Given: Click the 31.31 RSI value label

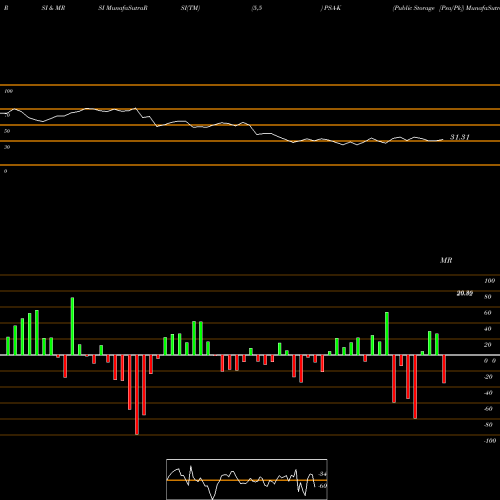Looking at the screenshot, I should click(x=460, y=137).
